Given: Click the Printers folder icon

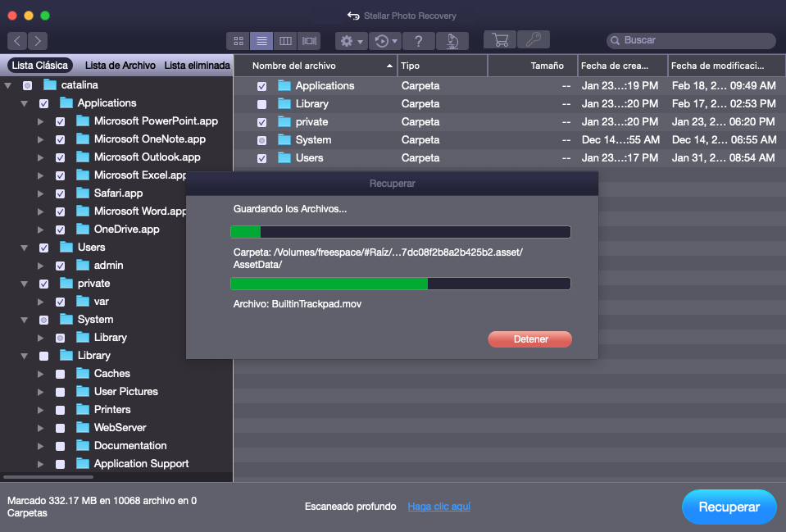Looking at the screenshot, I should coord(83,410).
